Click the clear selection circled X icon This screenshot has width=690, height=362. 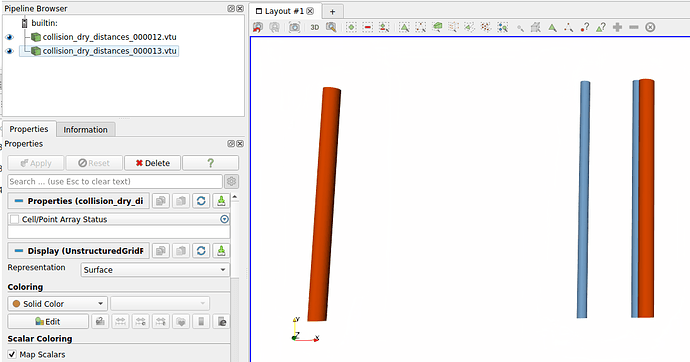pyautogui.click(x=650, y=27)
